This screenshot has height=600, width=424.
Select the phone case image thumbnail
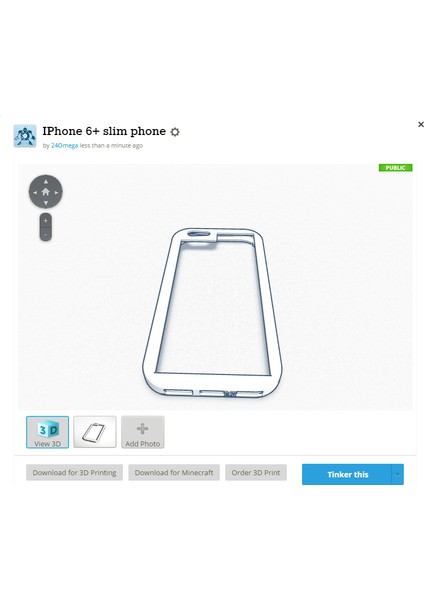click(x=95, y=432)
